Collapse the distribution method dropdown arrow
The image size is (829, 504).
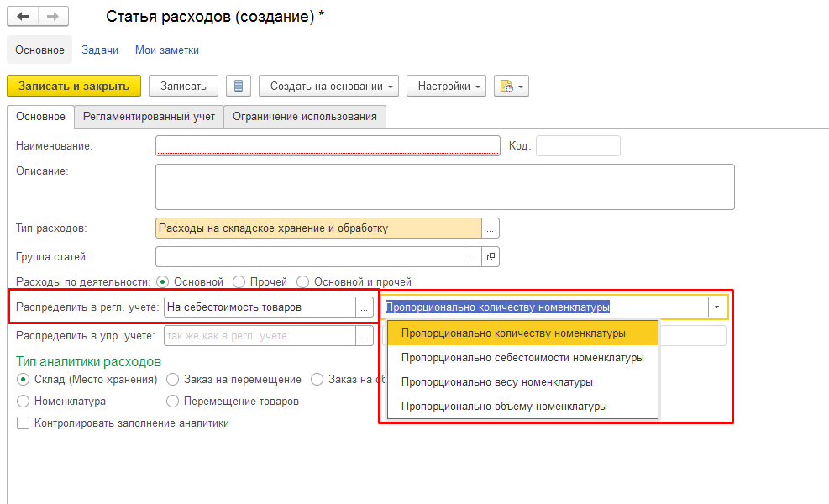[716, 307]
